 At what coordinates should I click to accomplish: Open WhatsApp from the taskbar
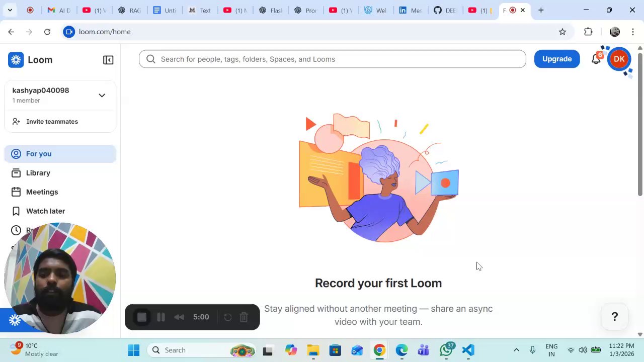click(446, 350)
